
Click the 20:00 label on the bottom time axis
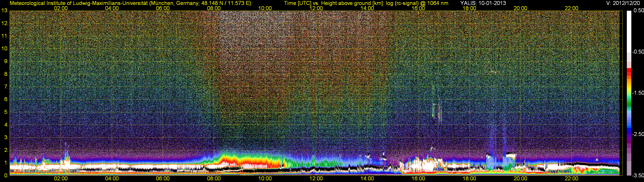[x=521, y=179]
